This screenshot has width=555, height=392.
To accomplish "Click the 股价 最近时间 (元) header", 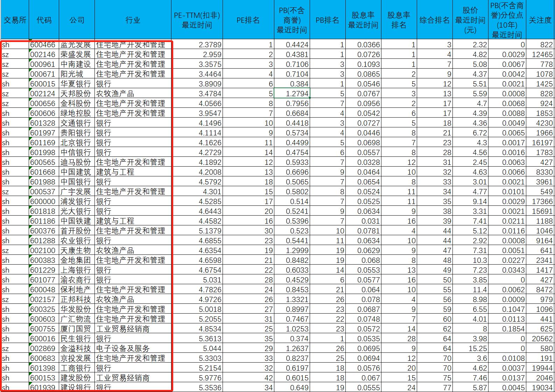I will point(470,20).
